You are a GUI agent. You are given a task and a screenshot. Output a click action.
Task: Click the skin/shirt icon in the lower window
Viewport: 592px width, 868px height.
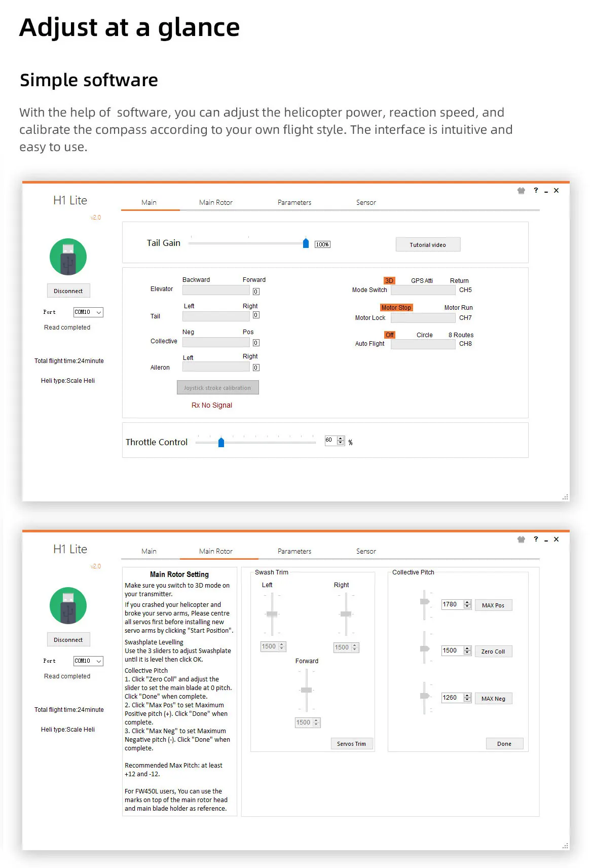pos(521,539)
